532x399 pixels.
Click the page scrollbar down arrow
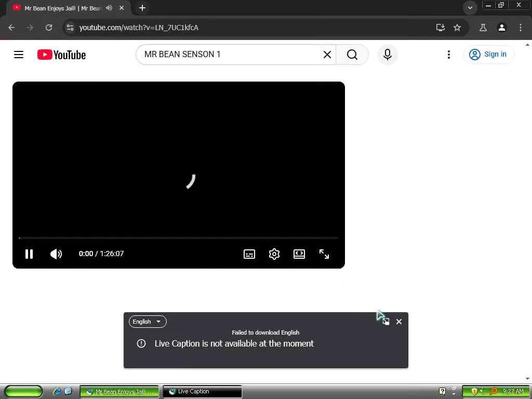pos(528,379)
